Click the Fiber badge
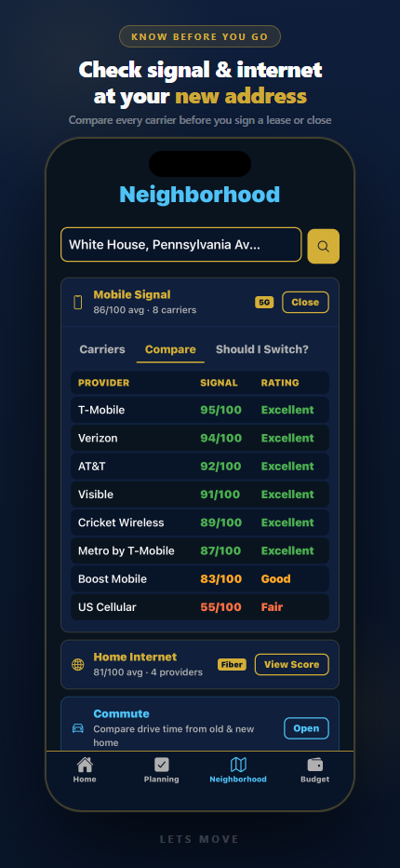This screenshot has width=400, height=868. (x=232, y=664)
